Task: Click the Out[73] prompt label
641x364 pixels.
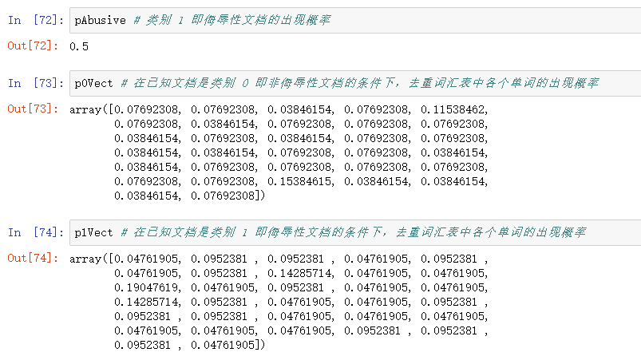Action: [33, 109]
